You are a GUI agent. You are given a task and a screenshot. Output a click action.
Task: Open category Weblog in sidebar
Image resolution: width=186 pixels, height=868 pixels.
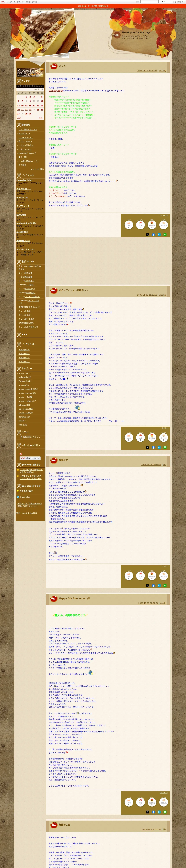tap(22, 381)
